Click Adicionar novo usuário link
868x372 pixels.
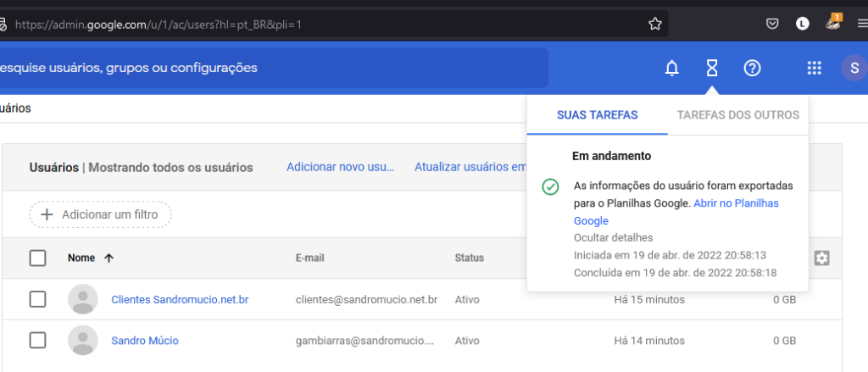coord(340,167)
